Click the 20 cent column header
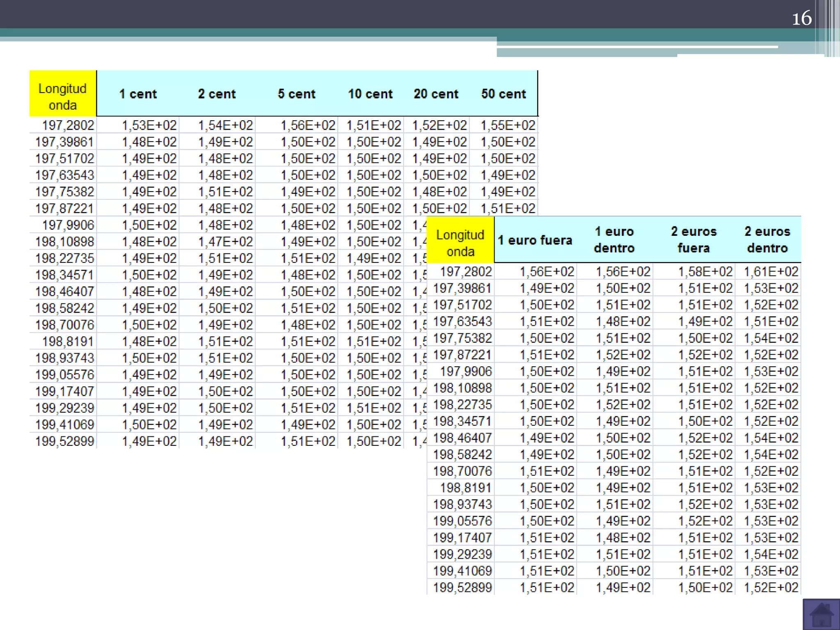Image resolution: width=840 pixels, height=630 pixels. coord(436,94)
